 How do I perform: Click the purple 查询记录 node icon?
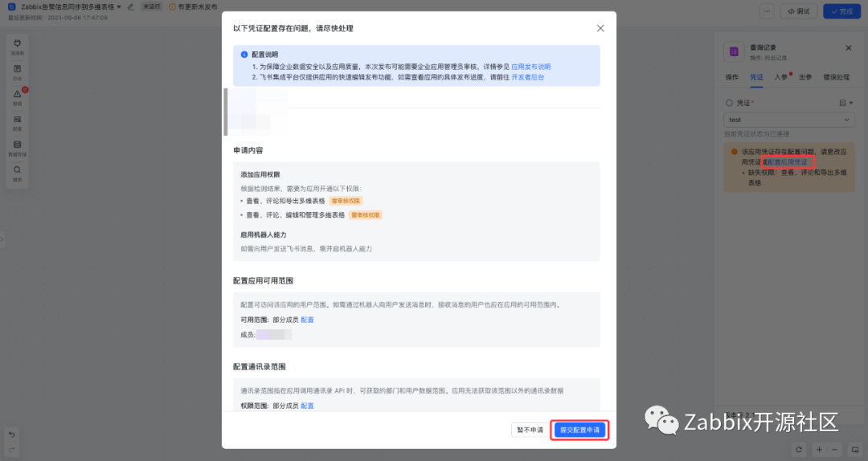[x=734, y=51]
